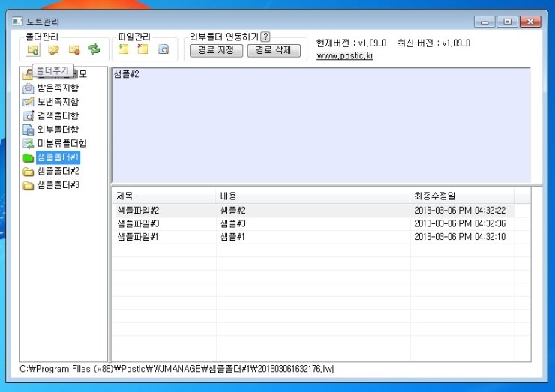Click the add new note icon in 파일관리
This screenshot has height=392, width=555.
click(x=123, y=49)
